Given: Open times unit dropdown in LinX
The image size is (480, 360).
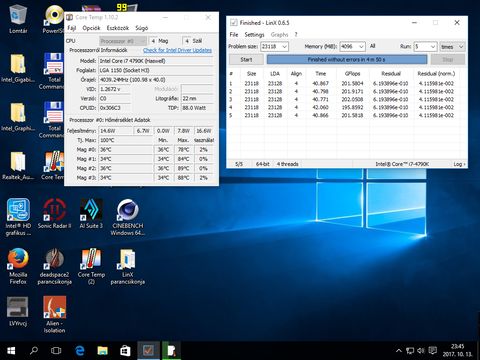Looking at the screenshot, I should coord(452,47).
